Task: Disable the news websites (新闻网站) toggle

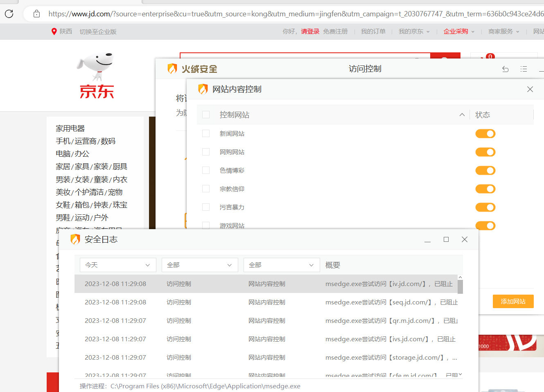Action: [485, 134]
